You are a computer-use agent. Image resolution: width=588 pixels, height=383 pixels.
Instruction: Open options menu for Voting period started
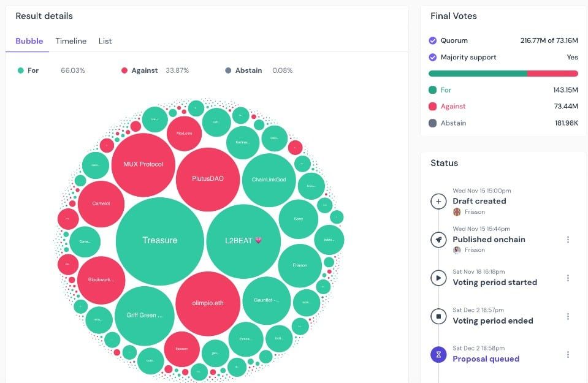(568, 278)
